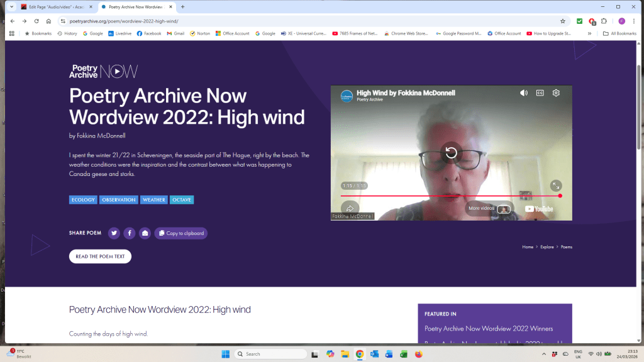Click Read the Poem Text button
This screenshot has width=644, height=362.
(100, 256)
